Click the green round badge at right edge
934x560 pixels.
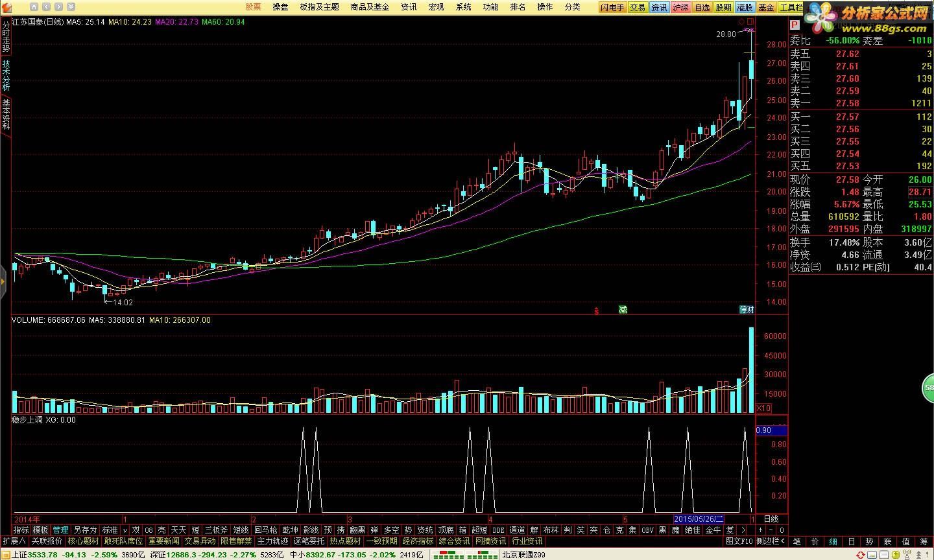pos(928,389)
